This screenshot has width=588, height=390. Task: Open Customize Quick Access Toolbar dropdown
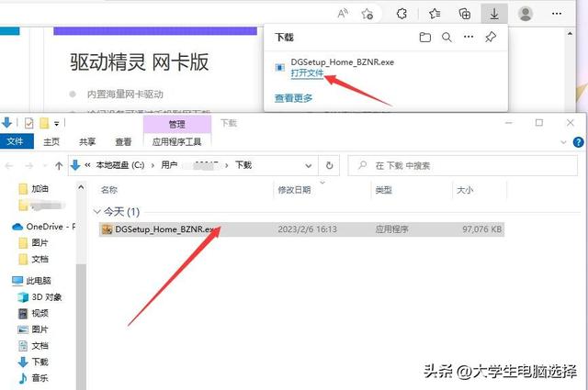tap(56, 123)
